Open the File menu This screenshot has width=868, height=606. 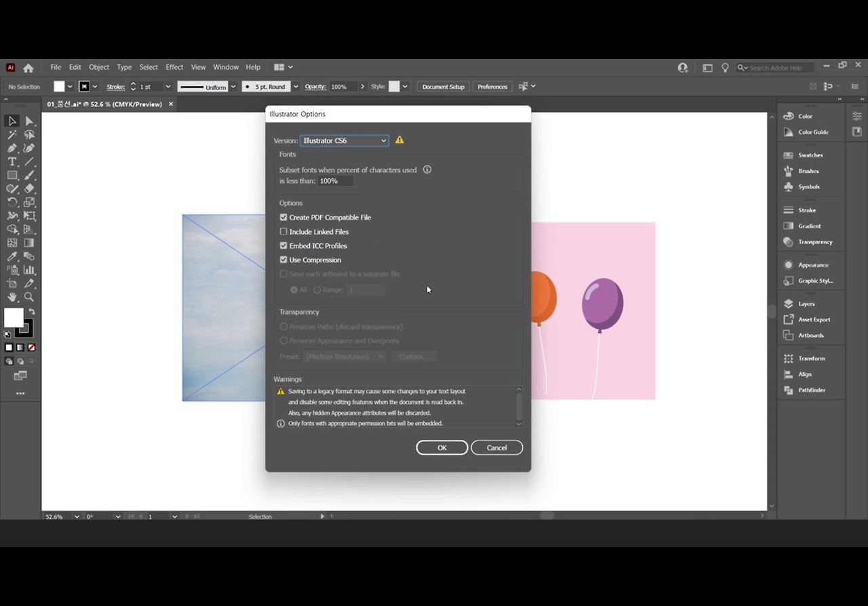56,67
